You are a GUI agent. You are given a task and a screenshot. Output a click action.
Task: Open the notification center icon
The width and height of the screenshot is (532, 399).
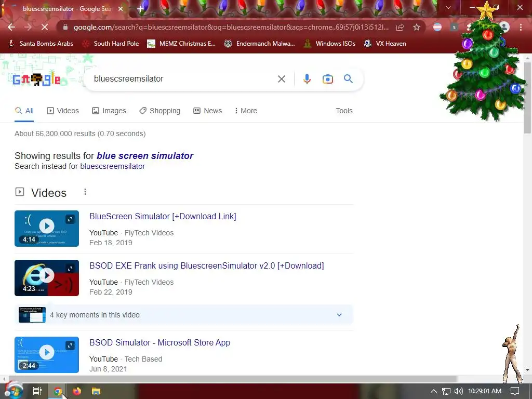click(x=515, y=391)
